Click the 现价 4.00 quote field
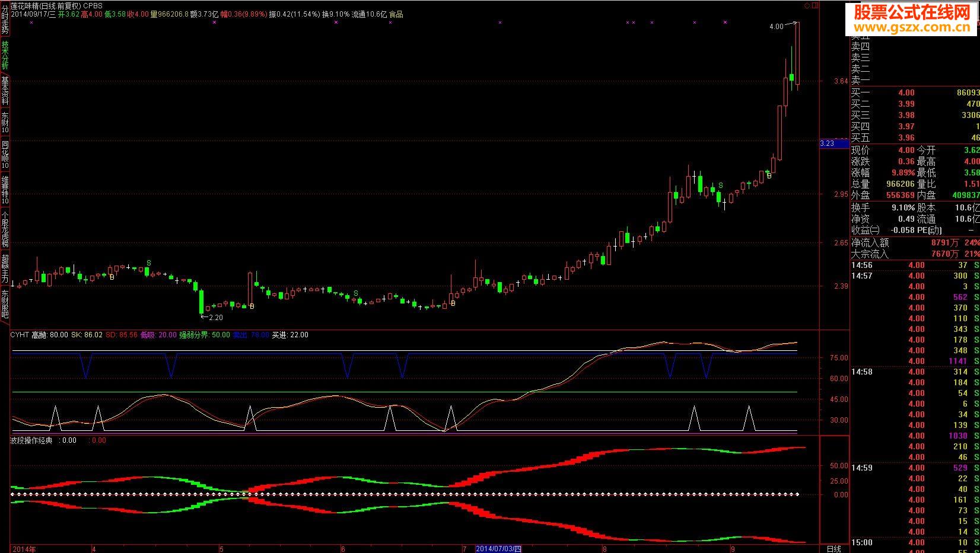980x553 pixels. pyautogui.click(x=883, y=151)
